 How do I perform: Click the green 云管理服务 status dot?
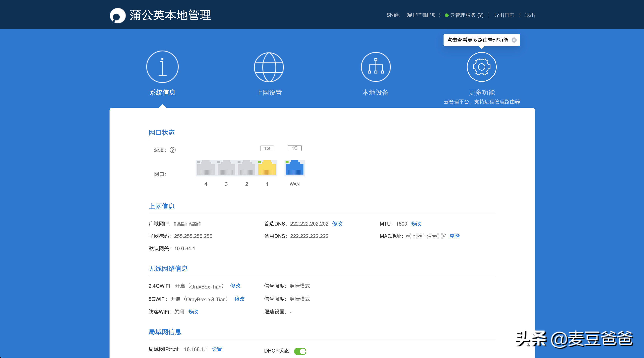coord(446,15)
